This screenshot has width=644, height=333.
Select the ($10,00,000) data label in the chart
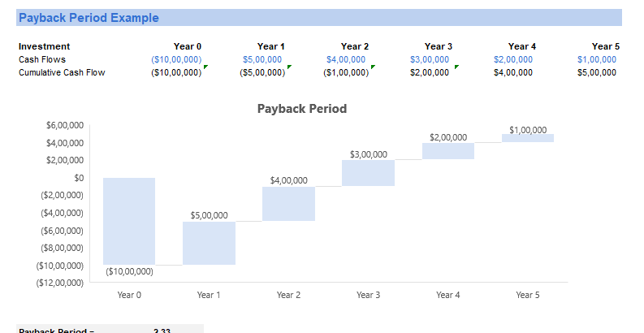click(x=129, y=271)
